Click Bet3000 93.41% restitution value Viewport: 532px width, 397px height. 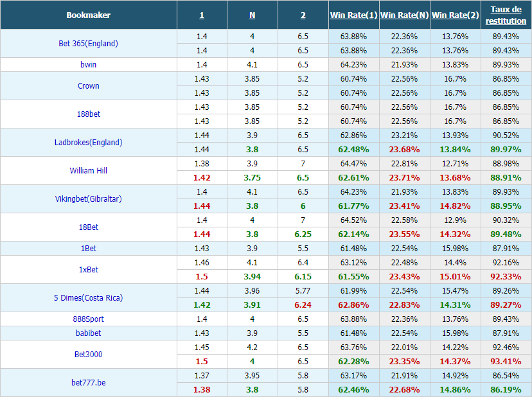click(506, 362)
